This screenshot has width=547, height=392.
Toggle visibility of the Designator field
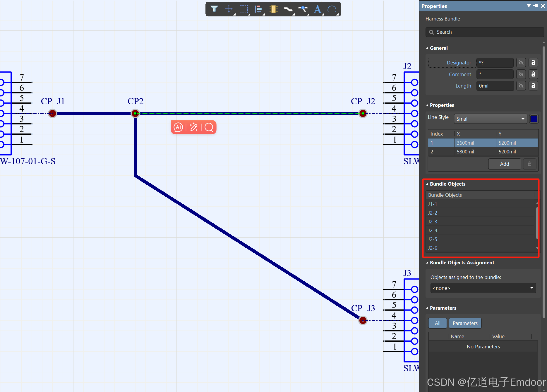point(521,62)
